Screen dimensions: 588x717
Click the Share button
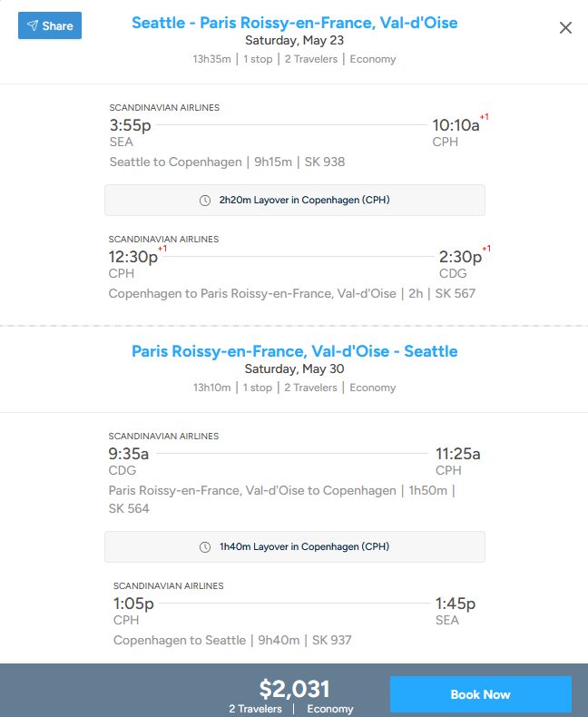pyautogui.click(x=50, y=25)
